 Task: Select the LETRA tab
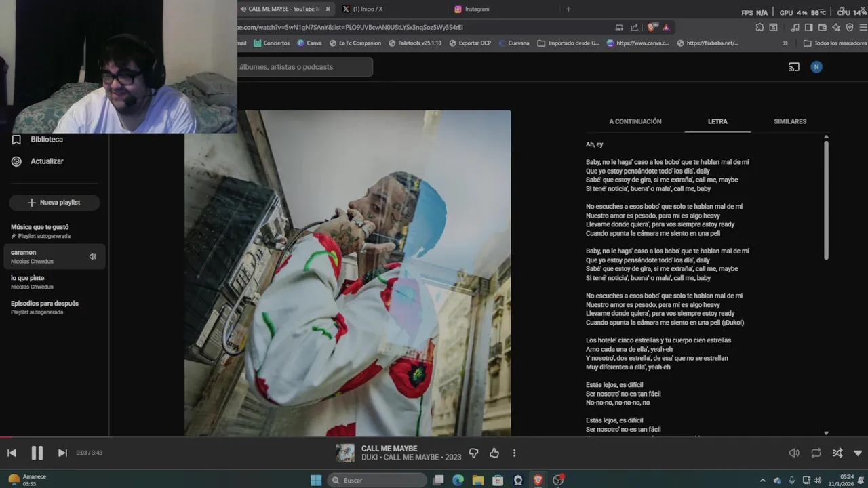717,121
